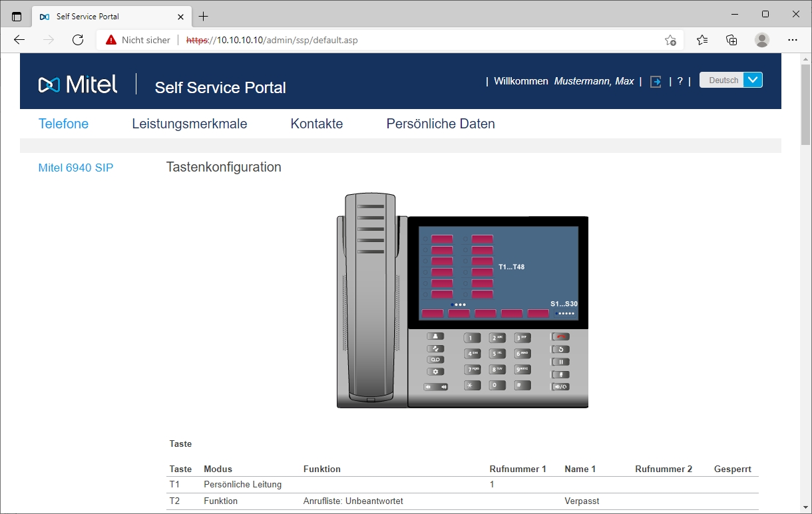The width and height of the screenshot is (812, 514).
Task: Switch to the Kontakte tab
Action: pos(316,124)
